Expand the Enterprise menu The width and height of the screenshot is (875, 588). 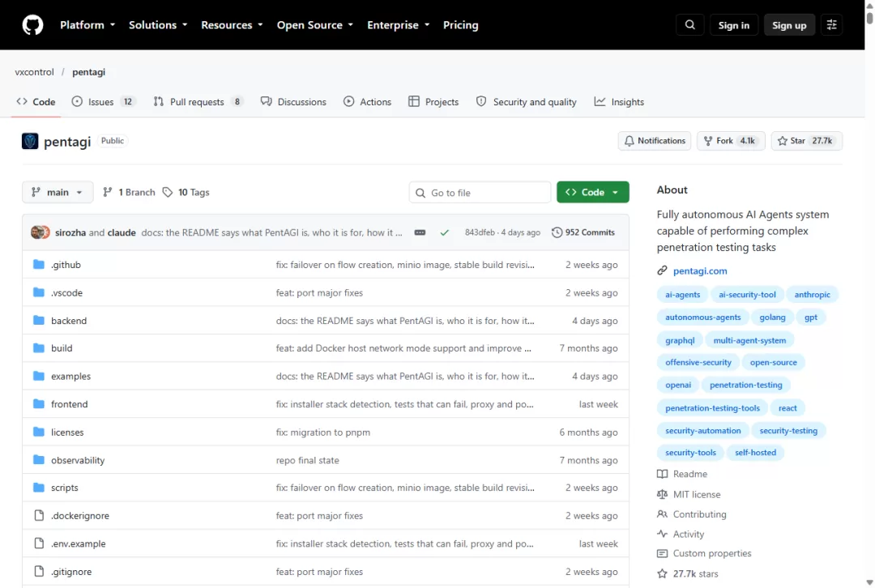[398, 25]
